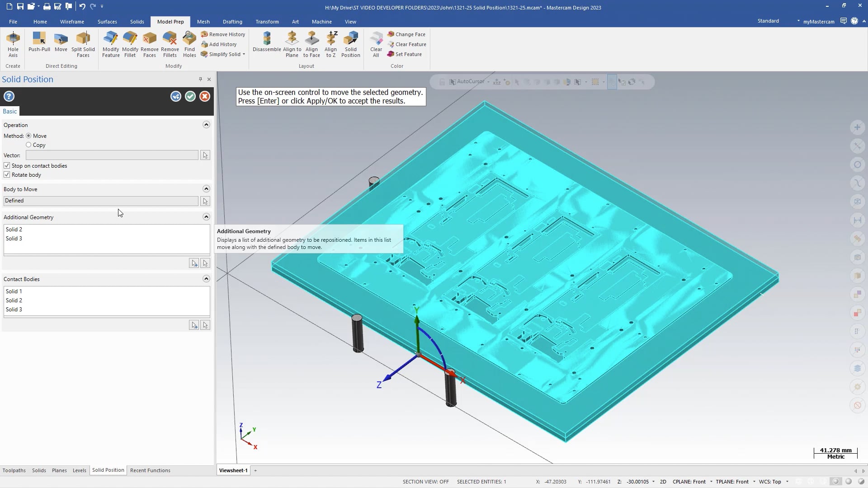The height and width of the screenshot is (488, 868).
Task: Open the Model Prep ribbon tab
Action: click(x=170, y=21)
